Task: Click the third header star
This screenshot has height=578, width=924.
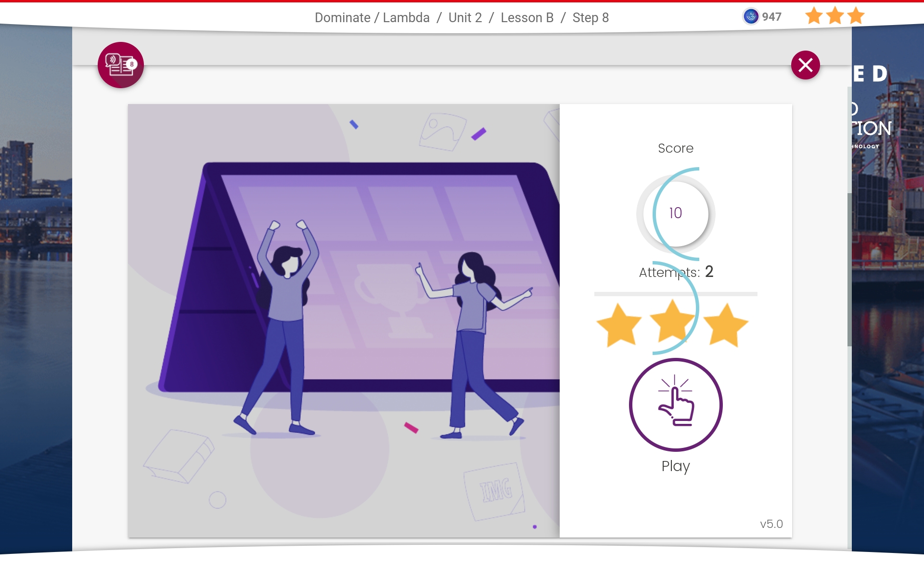Action: pos(856,16)
